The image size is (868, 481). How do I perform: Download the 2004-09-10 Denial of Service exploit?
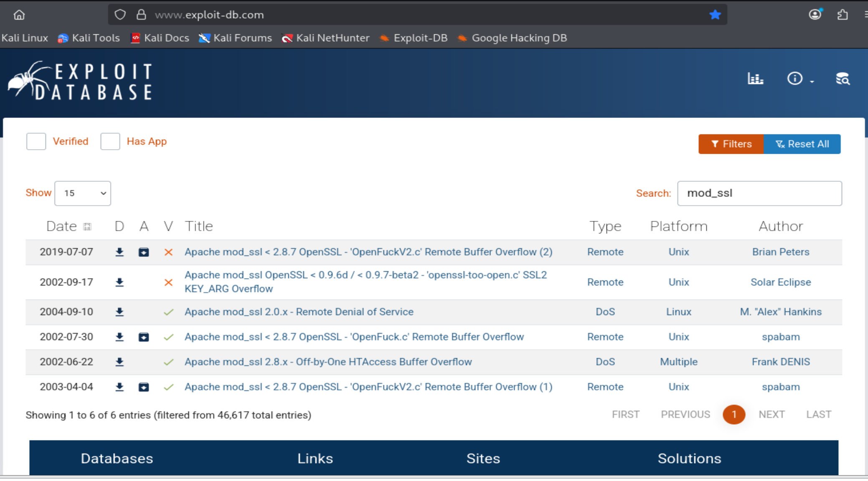pos(119,312)
